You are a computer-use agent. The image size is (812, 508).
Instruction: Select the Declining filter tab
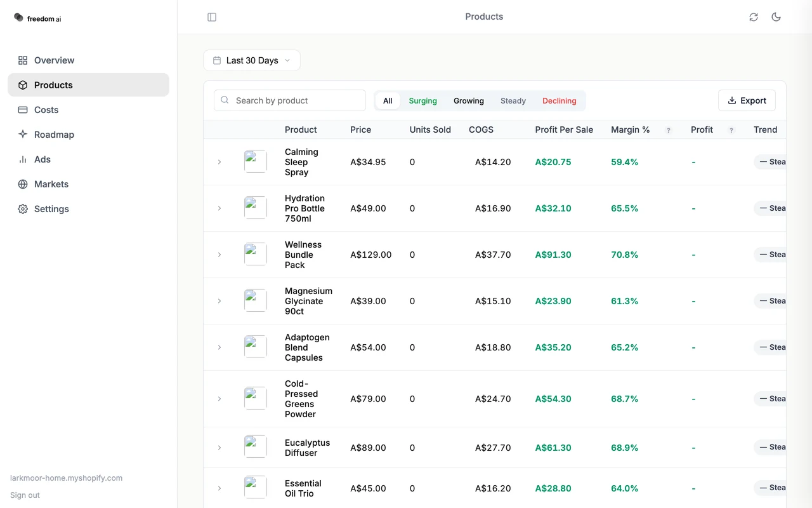pos(560,100)
